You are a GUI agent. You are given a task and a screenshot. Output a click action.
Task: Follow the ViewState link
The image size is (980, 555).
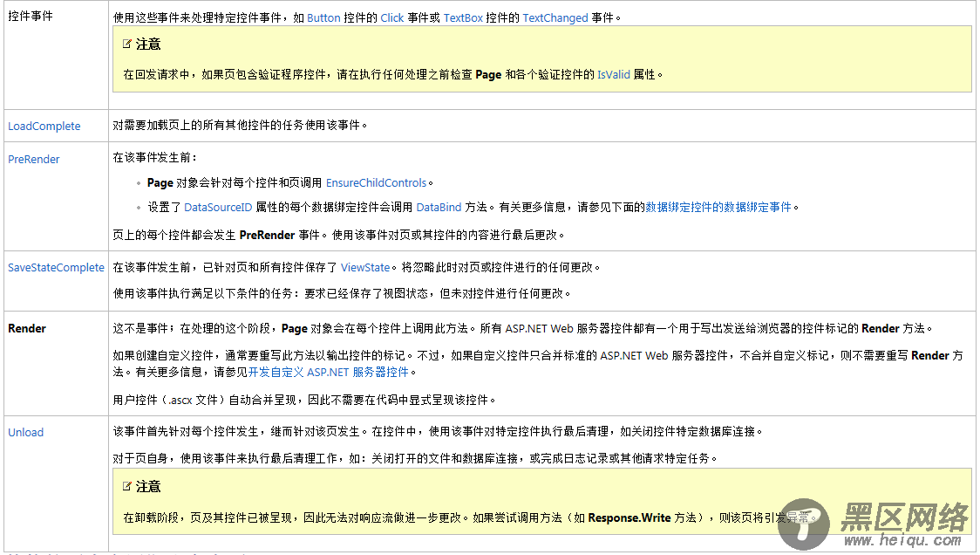(x=365, y=267)
